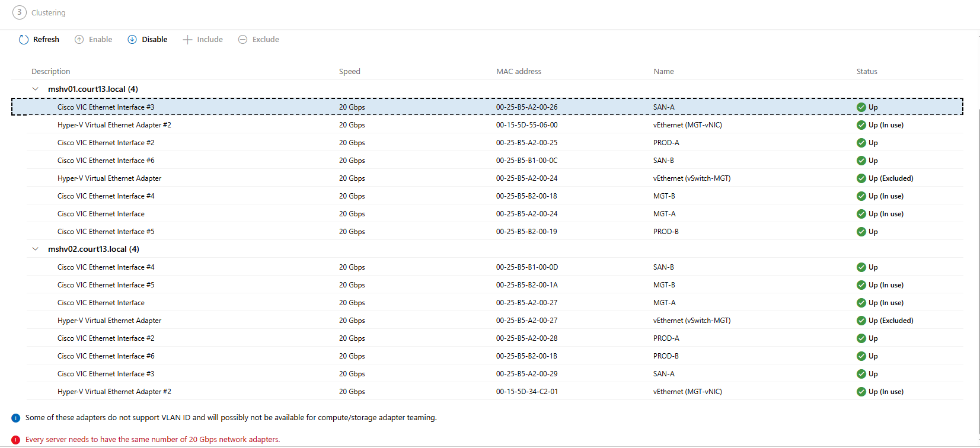This screenshot has width=980, height=448.
Task: Click the VLAN ID support information message
Action: [231, 418]
